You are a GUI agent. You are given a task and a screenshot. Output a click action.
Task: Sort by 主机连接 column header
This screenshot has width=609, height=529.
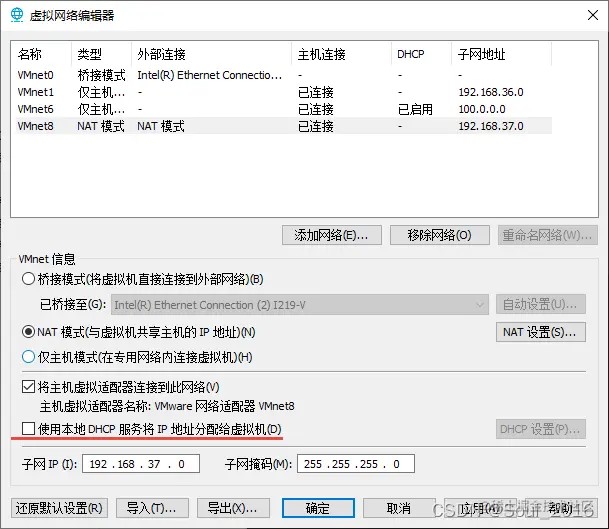pos(341,54)
